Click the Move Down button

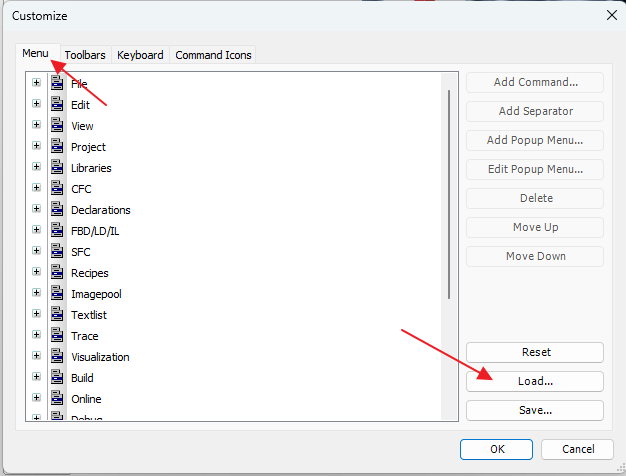[535, 256]
